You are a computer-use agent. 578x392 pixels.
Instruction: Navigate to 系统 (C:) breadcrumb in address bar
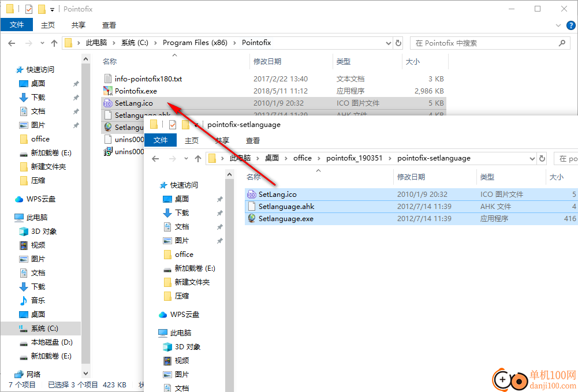coord(135,43)
